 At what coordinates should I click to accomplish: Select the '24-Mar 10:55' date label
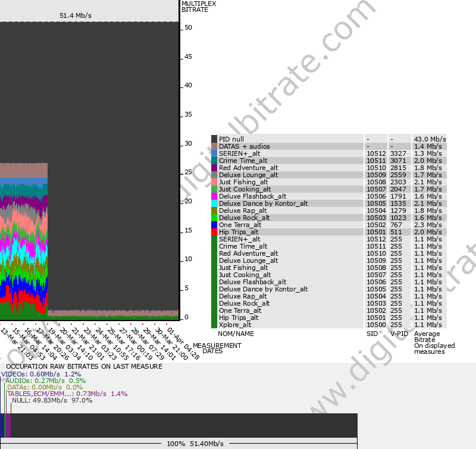[112, 343]
